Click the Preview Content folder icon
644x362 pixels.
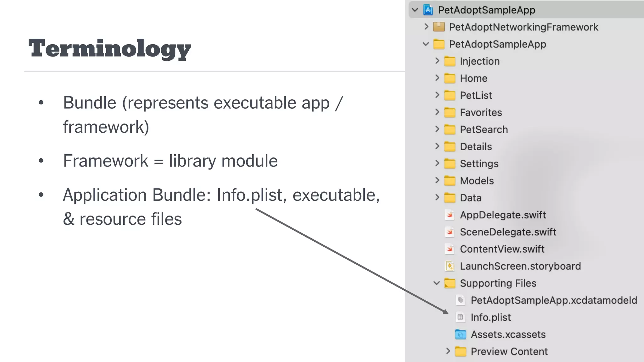point(461,351)
